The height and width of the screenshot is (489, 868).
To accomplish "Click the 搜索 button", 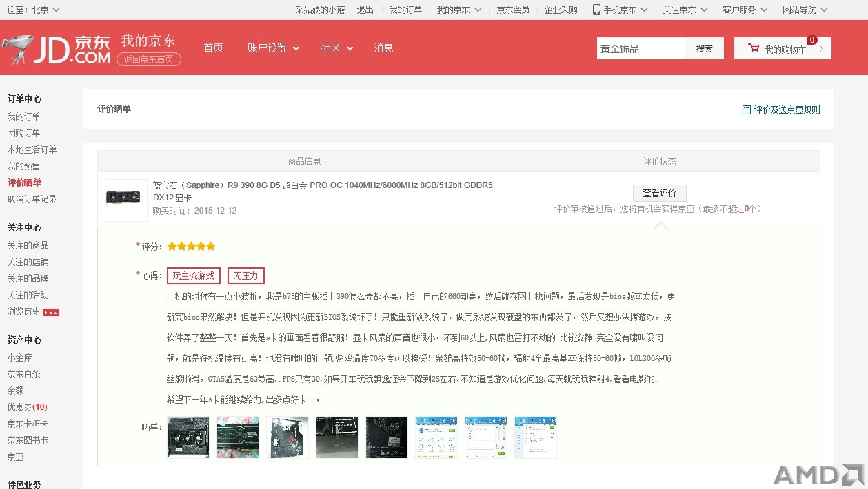I will click(705, 49).
